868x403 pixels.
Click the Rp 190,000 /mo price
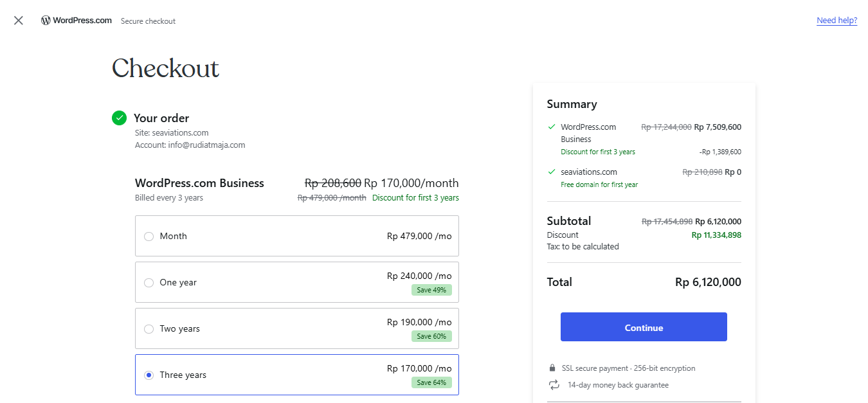tap(419, 322)
